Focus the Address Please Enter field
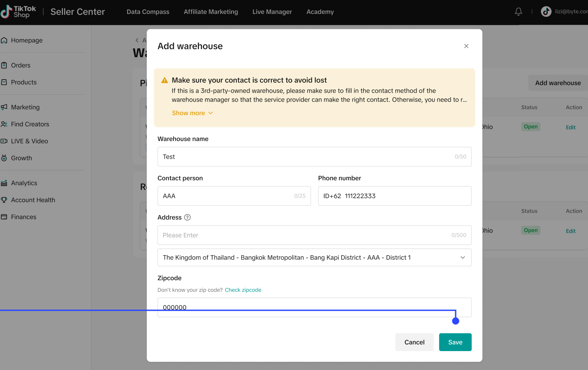This screenshot has width=588, height=370. click(x=303, y=235)
